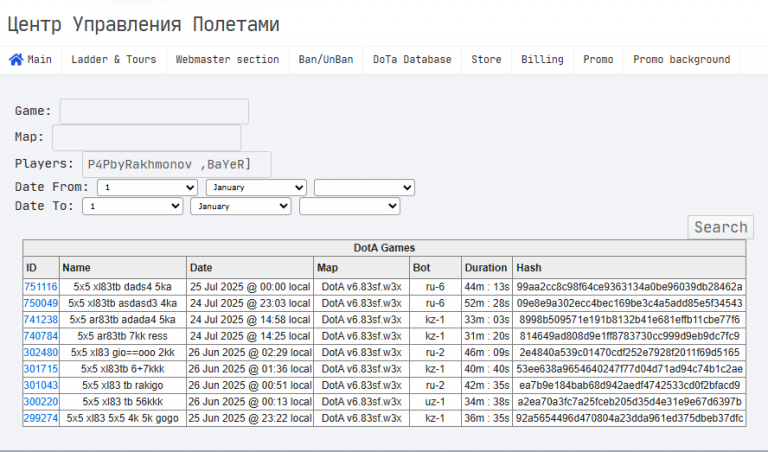Select game name "5x5 xl83 gio==ooo 2kk"
This screenshot has height=452, width=768.
click(122, 353)
